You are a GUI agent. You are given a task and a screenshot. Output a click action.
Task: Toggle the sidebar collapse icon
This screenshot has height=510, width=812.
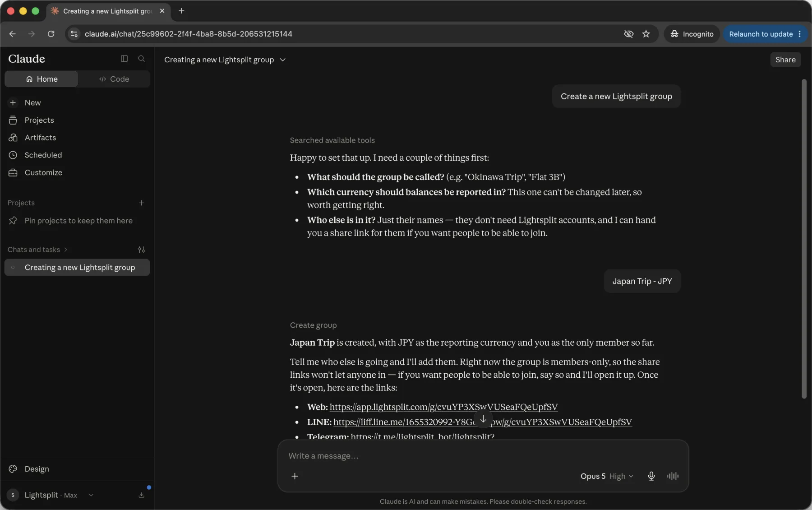[124, 59]
